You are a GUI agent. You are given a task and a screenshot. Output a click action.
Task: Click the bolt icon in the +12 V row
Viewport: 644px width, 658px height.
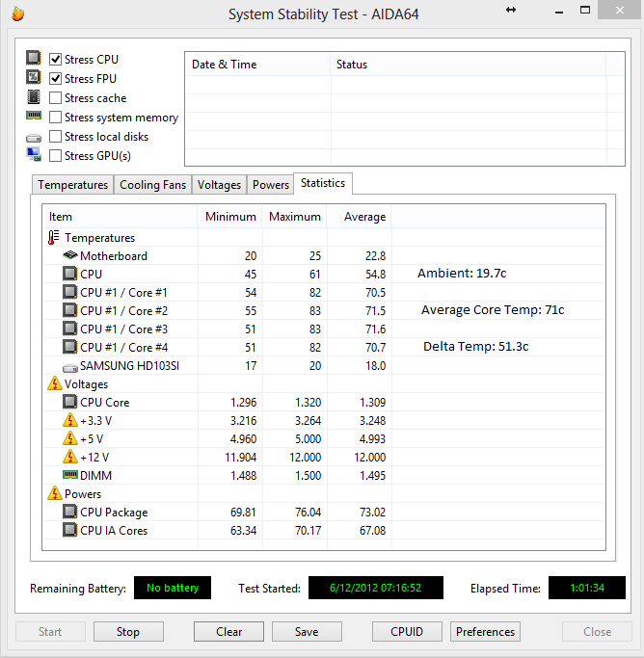70,457
